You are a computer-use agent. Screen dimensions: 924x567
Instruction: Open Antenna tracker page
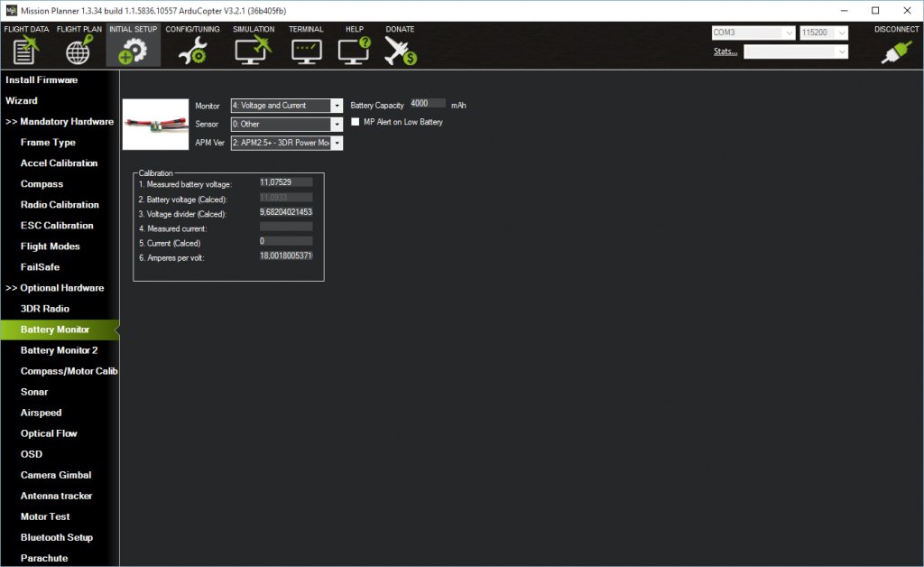(x=56, y=496)
